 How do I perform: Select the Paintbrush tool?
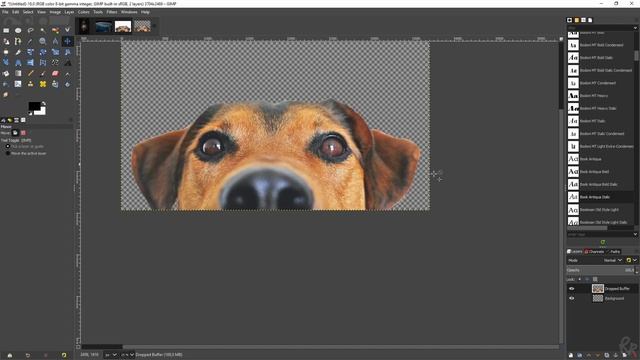tap(43, 73)
